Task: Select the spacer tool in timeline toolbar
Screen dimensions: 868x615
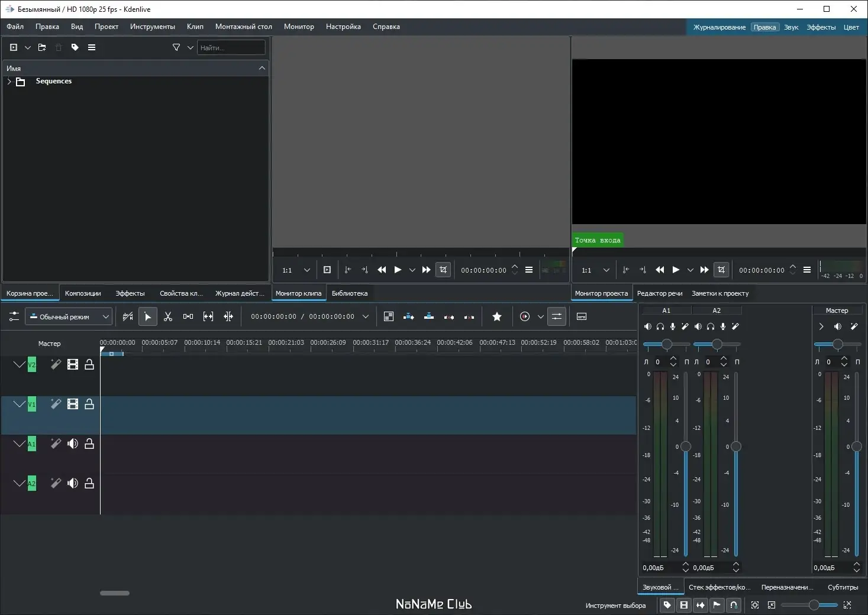Action: tap(188, 317)
